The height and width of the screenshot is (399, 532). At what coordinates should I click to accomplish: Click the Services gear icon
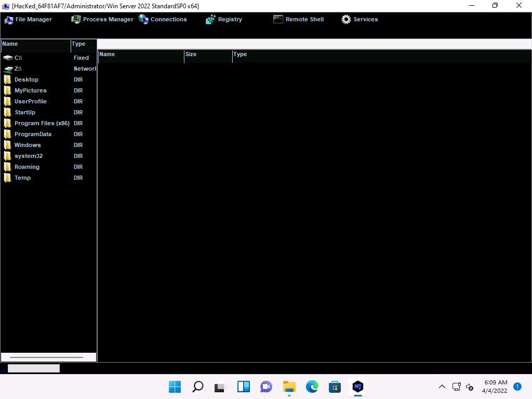[x=346, y=19]
